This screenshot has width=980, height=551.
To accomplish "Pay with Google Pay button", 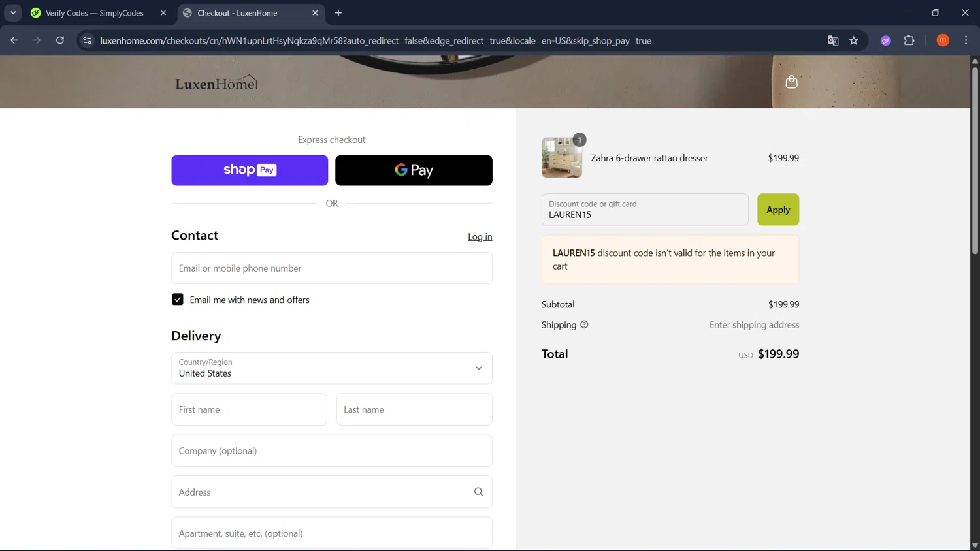I will (414, 170).
